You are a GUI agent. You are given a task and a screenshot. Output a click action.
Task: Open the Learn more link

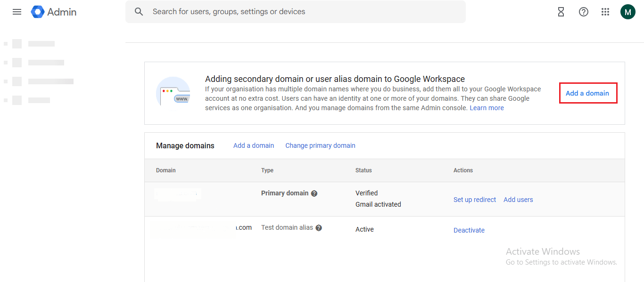[487, 108]
